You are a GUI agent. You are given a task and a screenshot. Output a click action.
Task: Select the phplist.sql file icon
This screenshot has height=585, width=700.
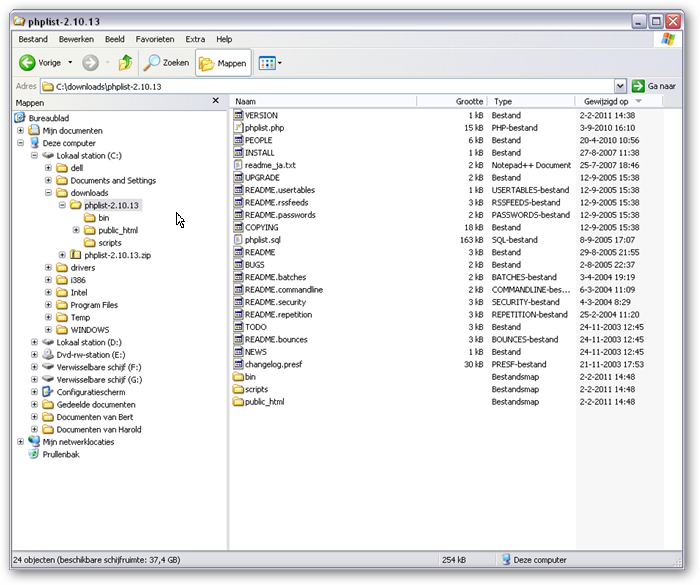tap(238, 240)
